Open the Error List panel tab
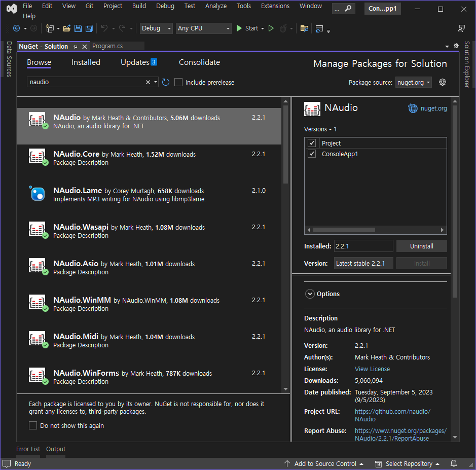Screen dimensions: 476x470 pos(28,449)
